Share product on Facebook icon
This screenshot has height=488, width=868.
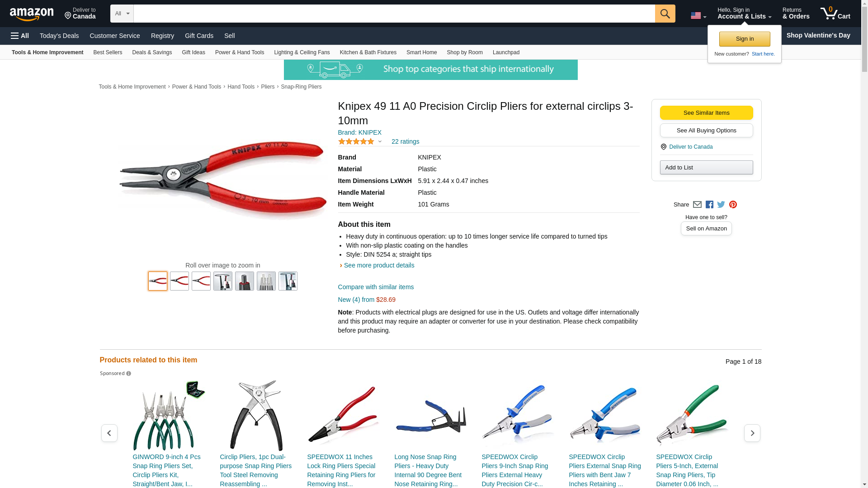709,205
